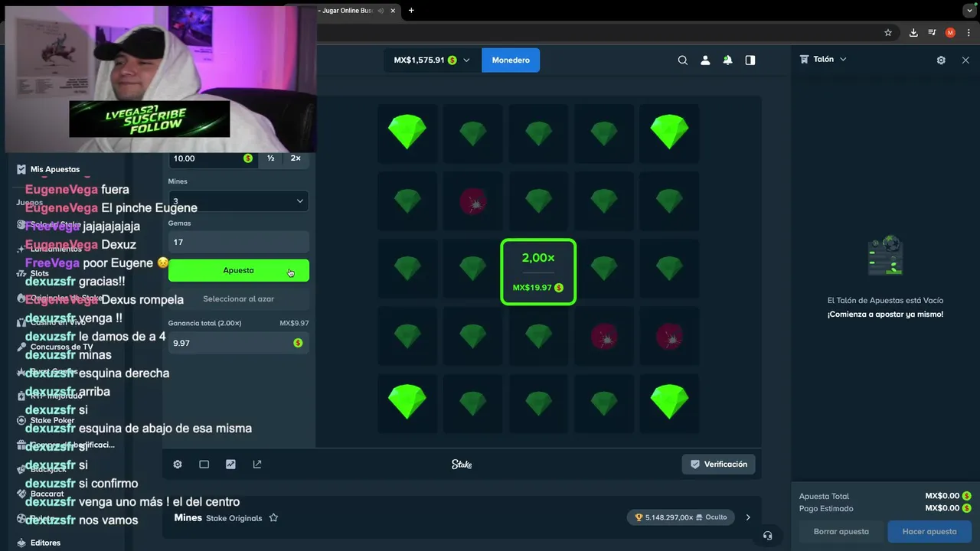
Task: Open game settings gear below the grid
Action: click(178, 465)
